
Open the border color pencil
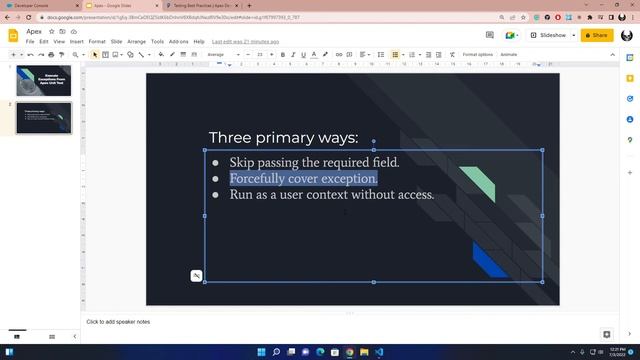(172, 54)
